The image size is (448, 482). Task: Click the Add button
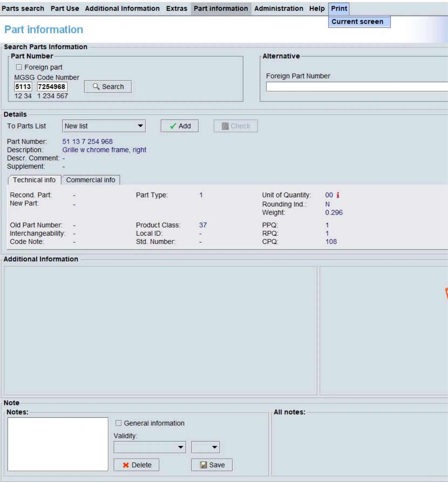tap(180, 126)
